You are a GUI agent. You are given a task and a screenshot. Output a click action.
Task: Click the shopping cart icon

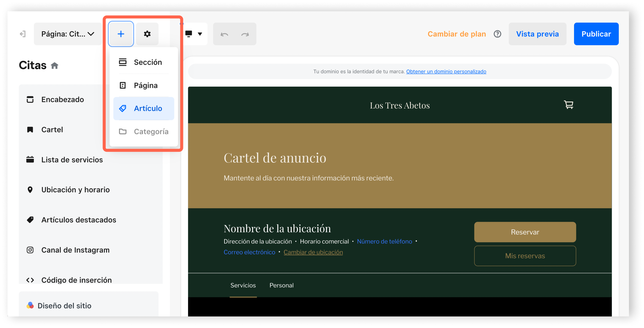tap(569, 105)
